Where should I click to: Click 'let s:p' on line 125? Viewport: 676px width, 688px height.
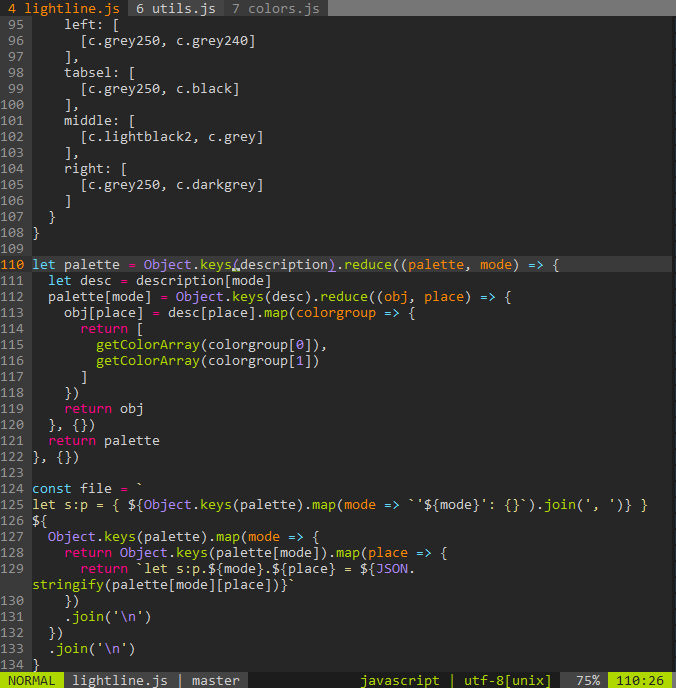pyautogui.click(x=60, y=505)
